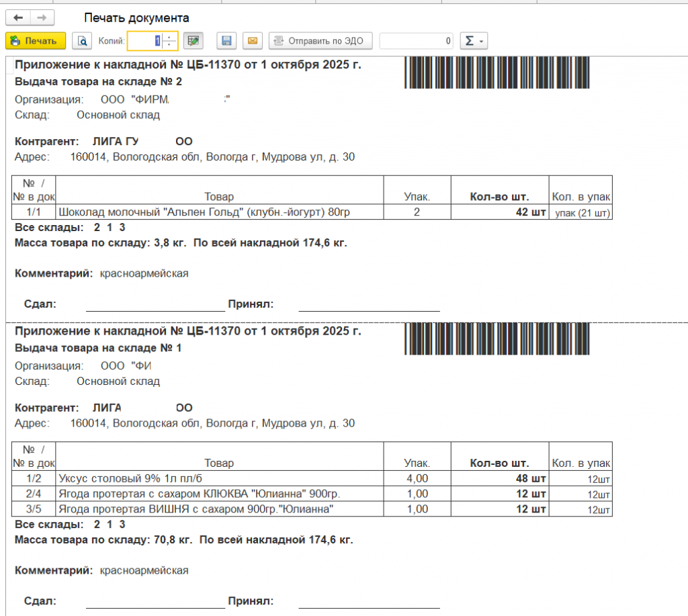Select the title Печать документа
The width and height of the screenshot is (688, 616).
[x=136, y=18]
